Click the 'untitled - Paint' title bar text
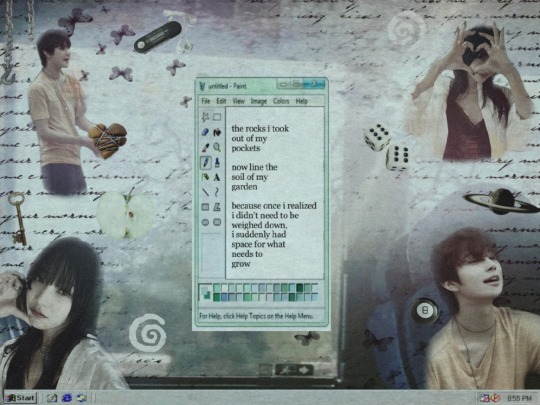540x405 pixels. (x=227, y=86)
